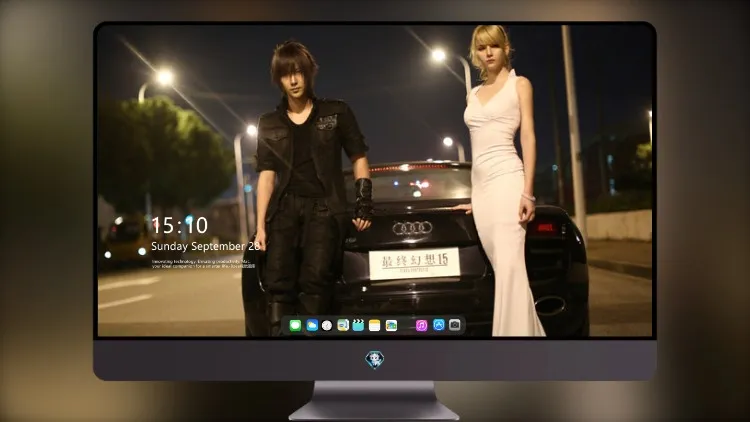Launch the pink Music app in dock
The image size is (750, 422).
pyautogui.click(x=421, y=326)
